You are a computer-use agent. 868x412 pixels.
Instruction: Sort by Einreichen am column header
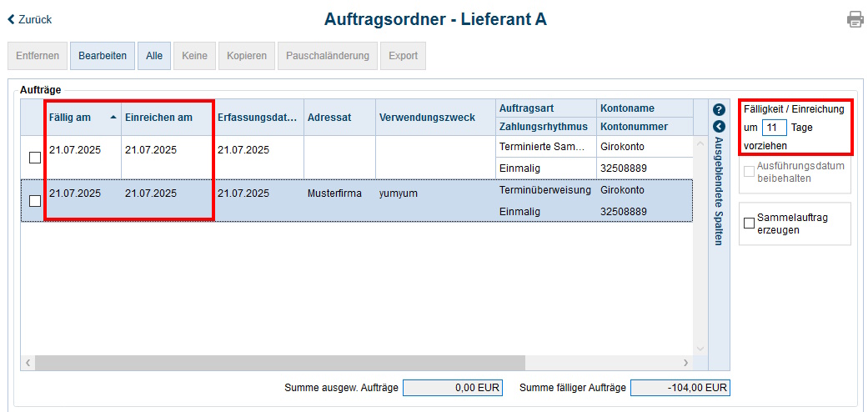coord(158,118)
